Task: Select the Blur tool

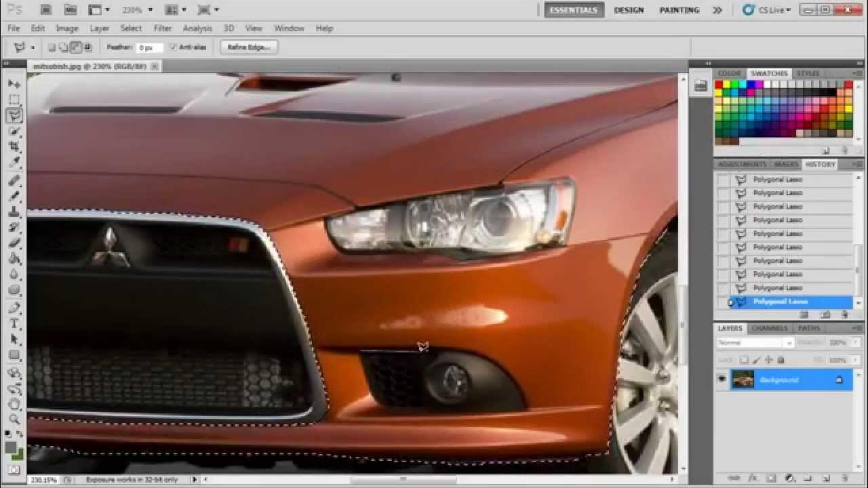Action: click(14, 274)
